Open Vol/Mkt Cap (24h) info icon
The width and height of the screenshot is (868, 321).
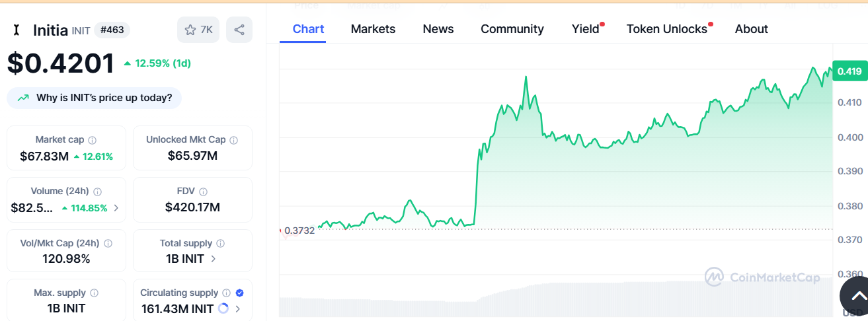(108, 244)
